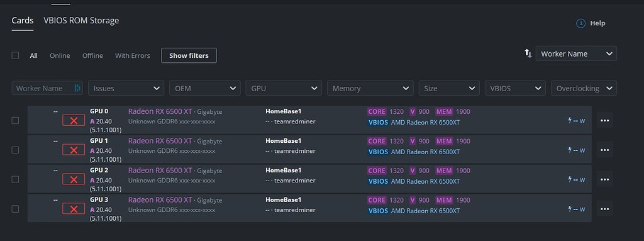Open Radeon RX 6500 XT link for GPU 3
The width and height of the screenshot is (644, 241).
(x=160, y=200)
